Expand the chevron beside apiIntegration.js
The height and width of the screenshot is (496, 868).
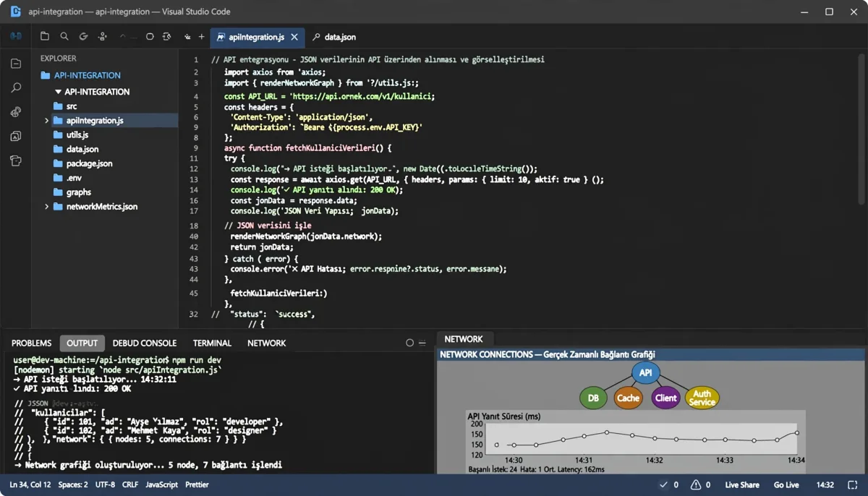pos(47,121)
